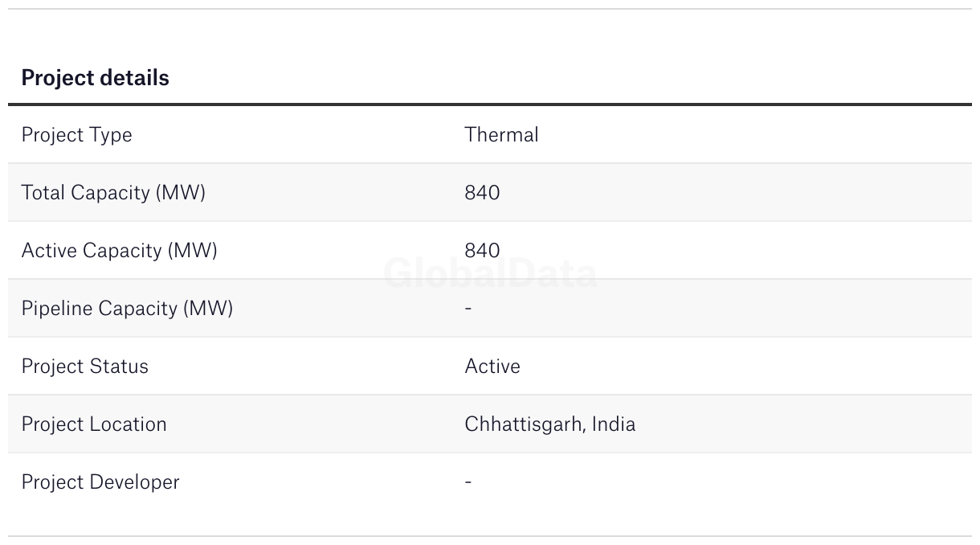Click the Pipeline Capacity (MW) label
Screen dimensions: 980x545
pos(127,309)
